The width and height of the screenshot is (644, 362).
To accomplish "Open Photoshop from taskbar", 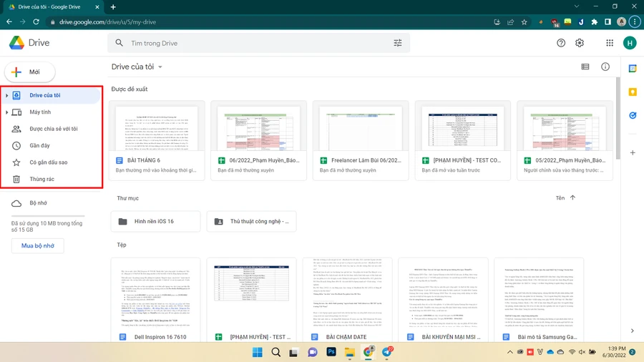I will tap(331, 352).
